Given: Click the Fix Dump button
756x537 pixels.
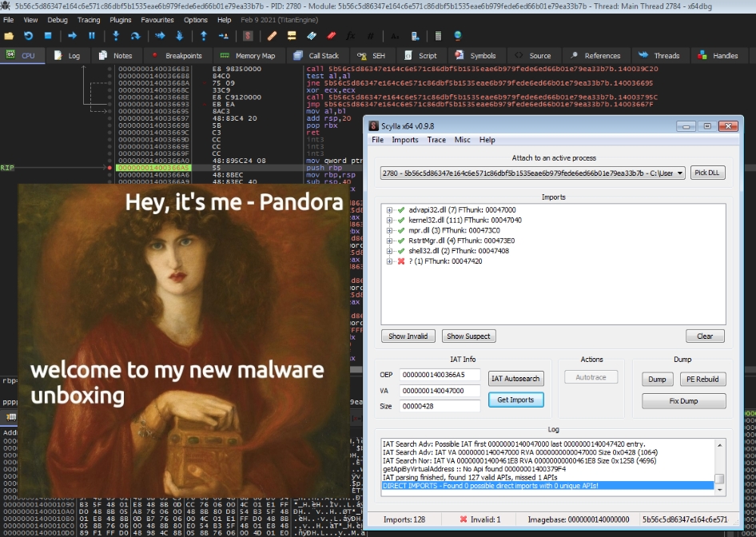Looking at the screenshot, I should pos(684,400).
